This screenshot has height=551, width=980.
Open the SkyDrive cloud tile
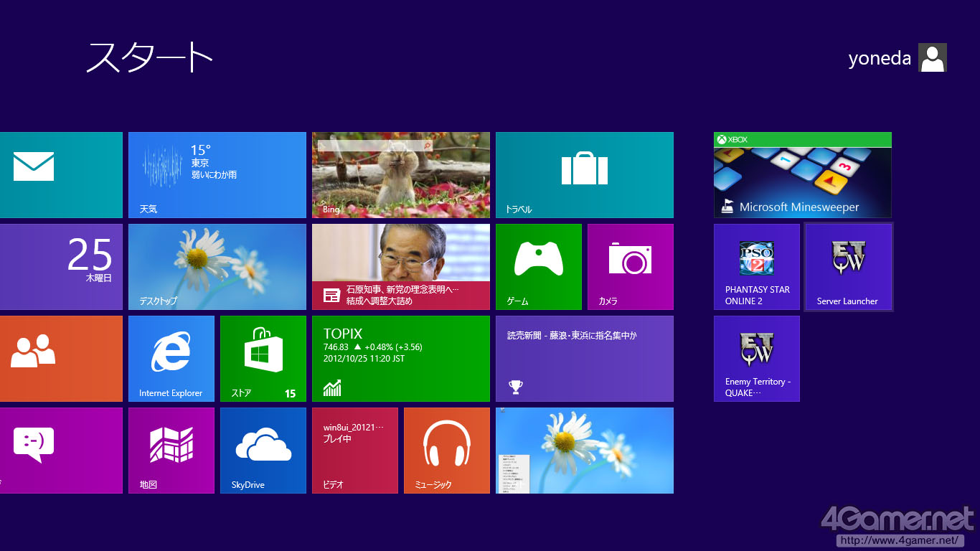263,451
